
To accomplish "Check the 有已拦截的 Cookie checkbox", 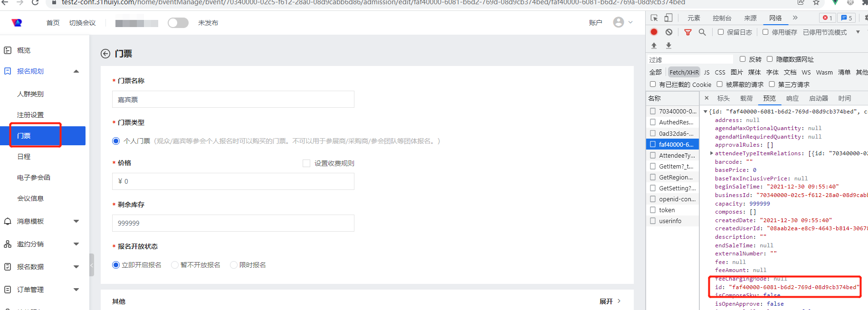I will tap(653, 84).
